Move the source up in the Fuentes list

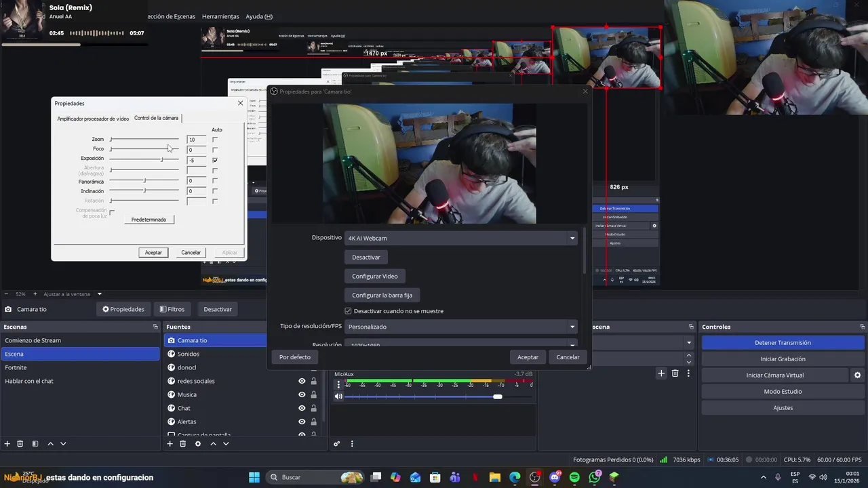point(213,444)
